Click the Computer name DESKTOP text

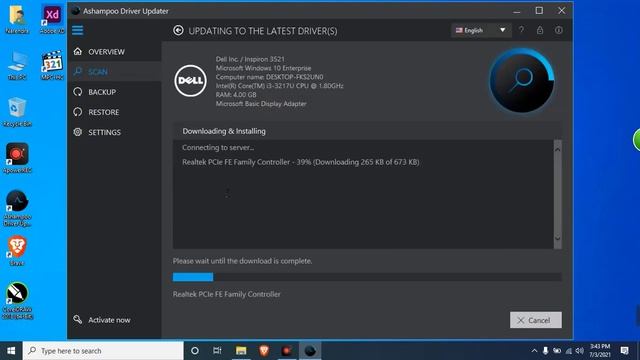[x=269, y=77]
